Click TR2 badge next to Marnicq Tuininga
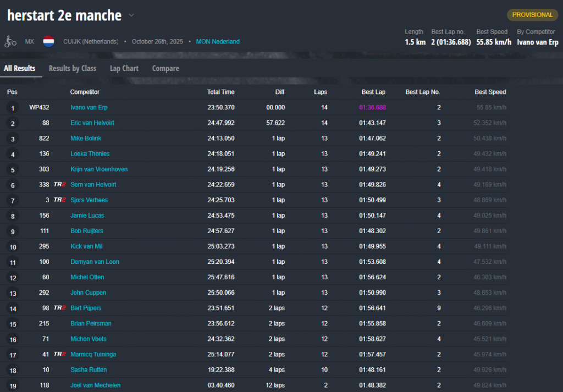Image resolution: width=563 pixels, height=392 pixels. click(60, 354)
